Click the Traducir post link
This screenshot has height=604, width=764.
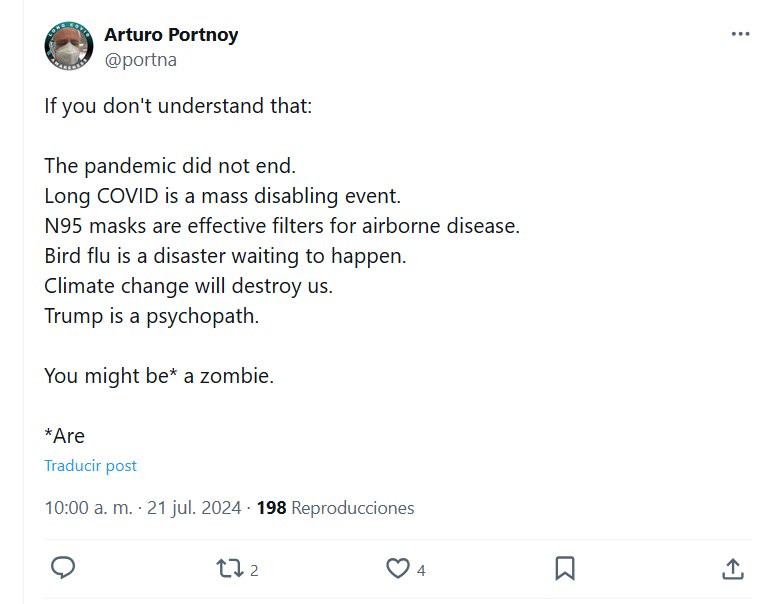[91, 466]
